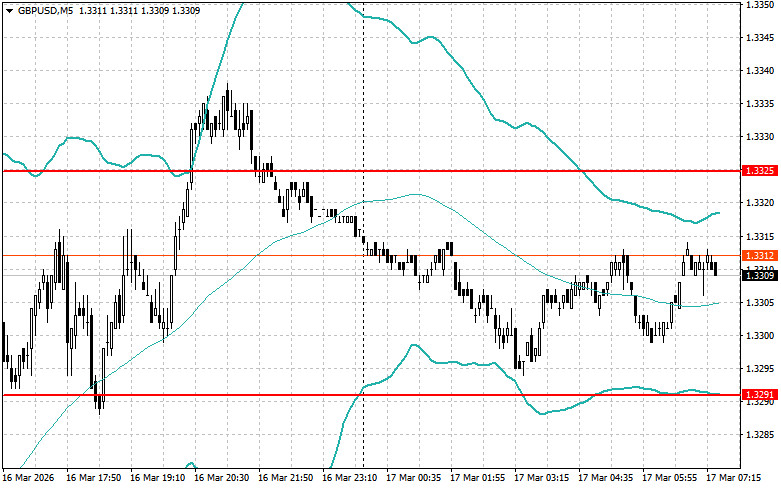Viewport: 781px width, 489px height.
Task: Click the 17 Mar 00:35 time label
Action: coord(413,478)
